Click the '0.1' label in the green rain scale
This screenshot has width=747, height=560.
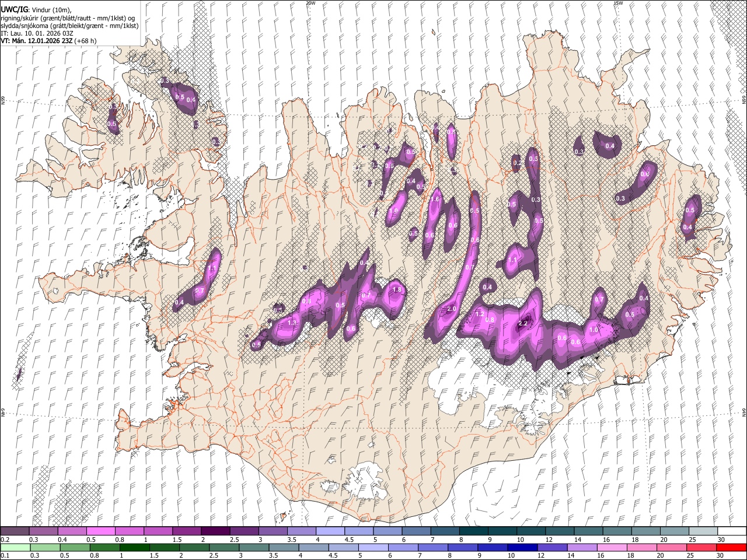point(5,556)
